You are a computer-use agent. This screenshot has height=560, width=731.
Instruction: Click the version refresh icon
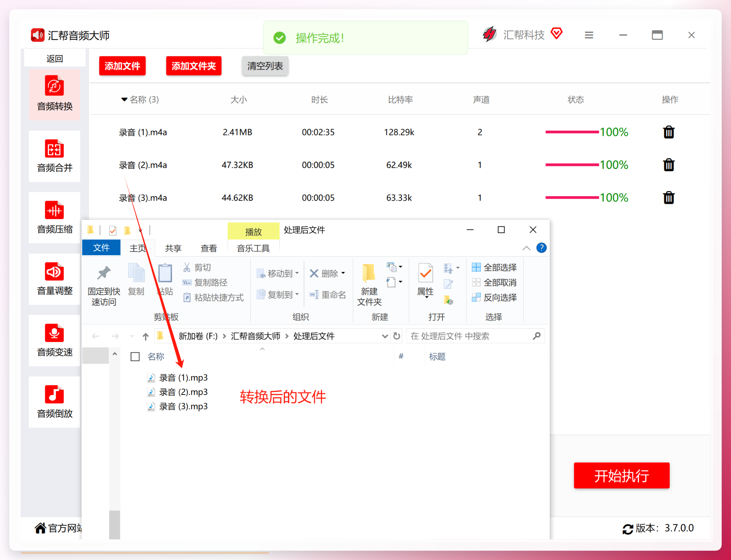628,529
